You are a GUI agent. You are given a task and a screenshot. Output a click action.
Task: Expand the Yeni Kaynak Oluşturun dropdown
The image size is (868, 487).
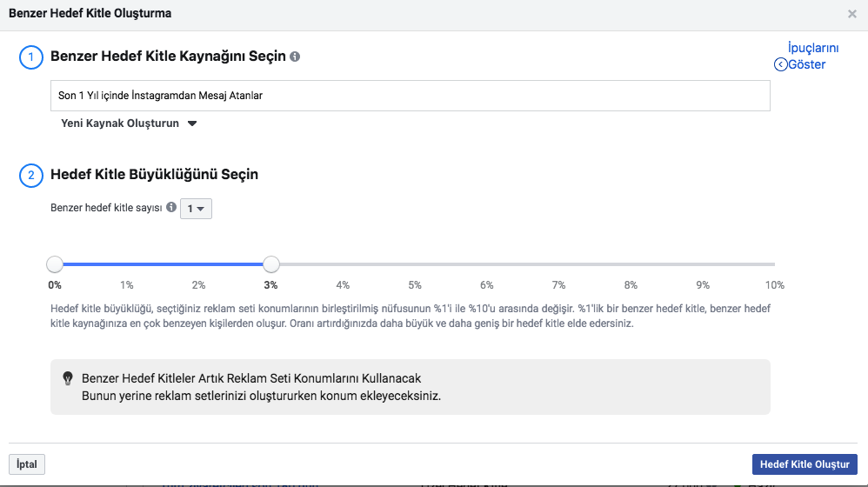tap(129, 123)
